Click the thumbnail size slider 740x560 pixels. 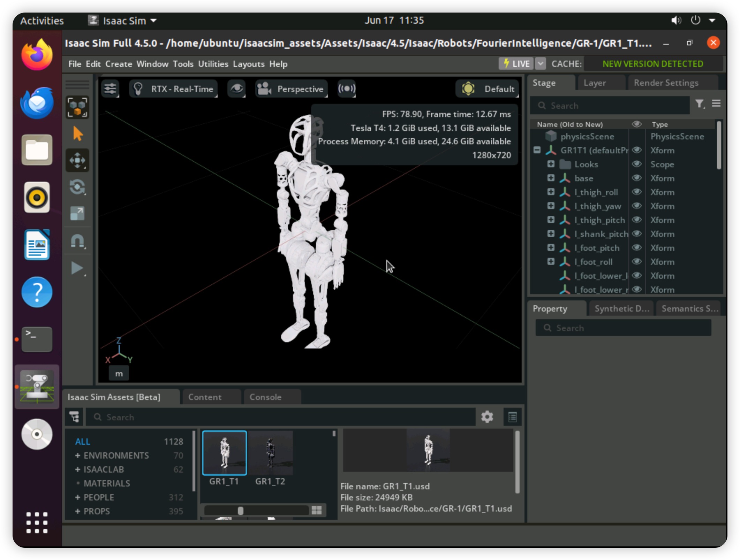pos(257,511)
